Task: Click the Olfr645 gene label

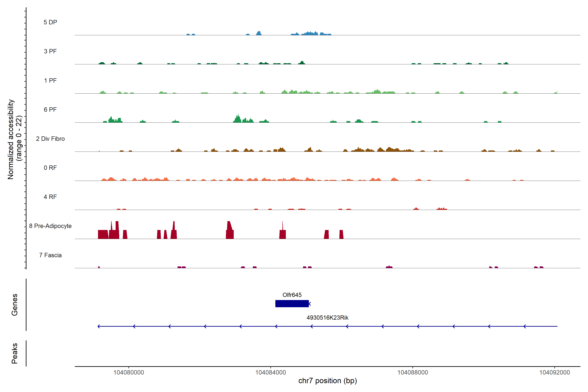Action: [292, 295]
